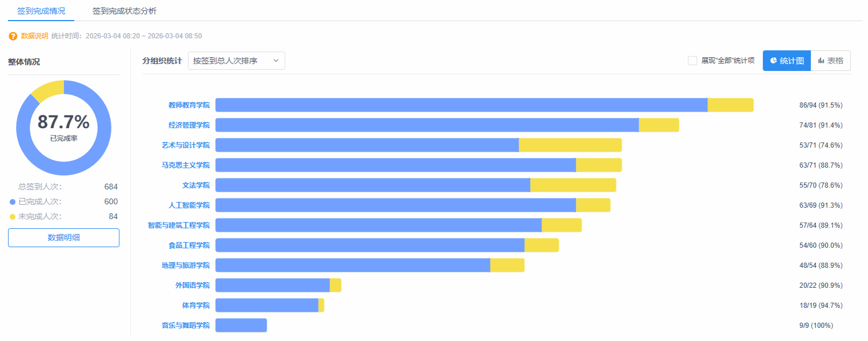Click the 音乐与舞蹈学院 label link

[x=185, y=326]
